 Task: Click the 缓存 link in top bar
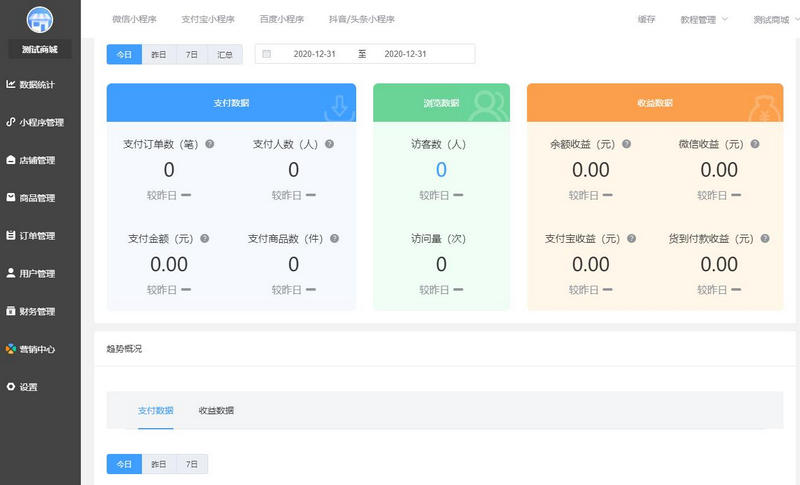click(646, 19)
